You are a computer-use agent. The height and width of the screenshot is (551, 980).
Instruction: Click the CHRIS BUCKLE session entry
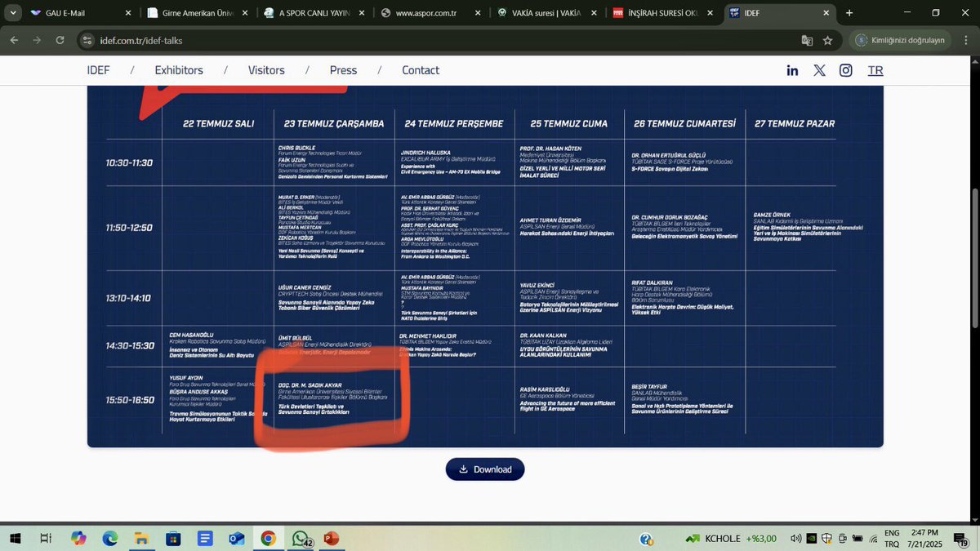pos(333,162)
